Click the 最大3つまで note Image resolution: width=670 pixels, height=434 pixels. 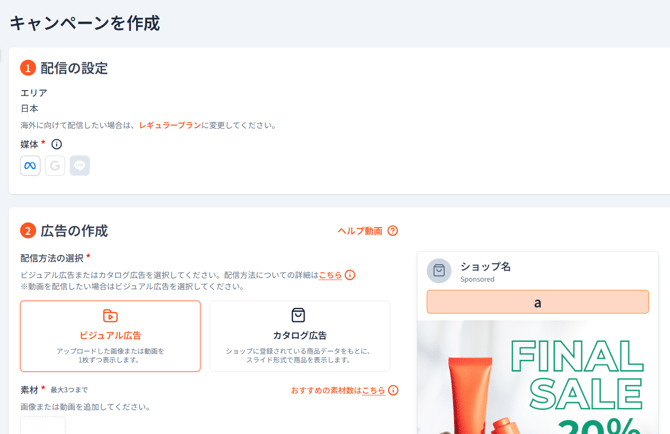69,390
